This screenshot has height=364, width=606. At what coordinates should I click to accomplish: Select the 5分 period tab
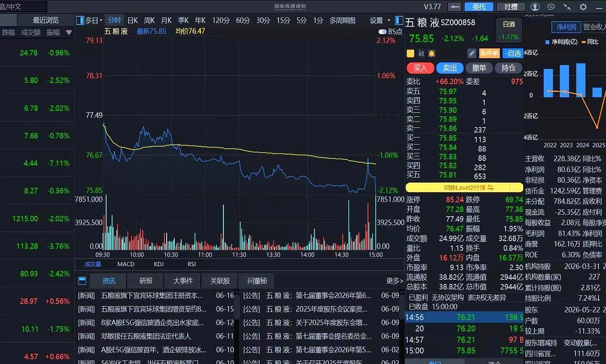[302, 20]
